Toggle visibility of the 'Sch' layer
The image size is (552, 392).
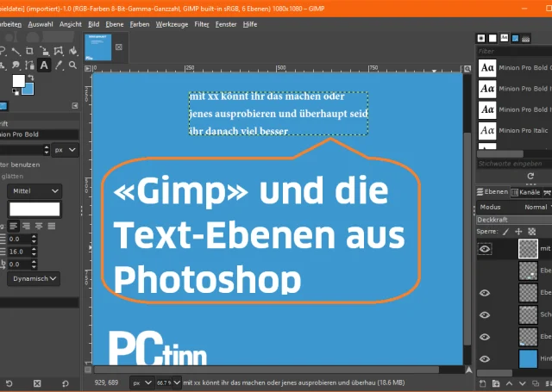pos(485,315)
